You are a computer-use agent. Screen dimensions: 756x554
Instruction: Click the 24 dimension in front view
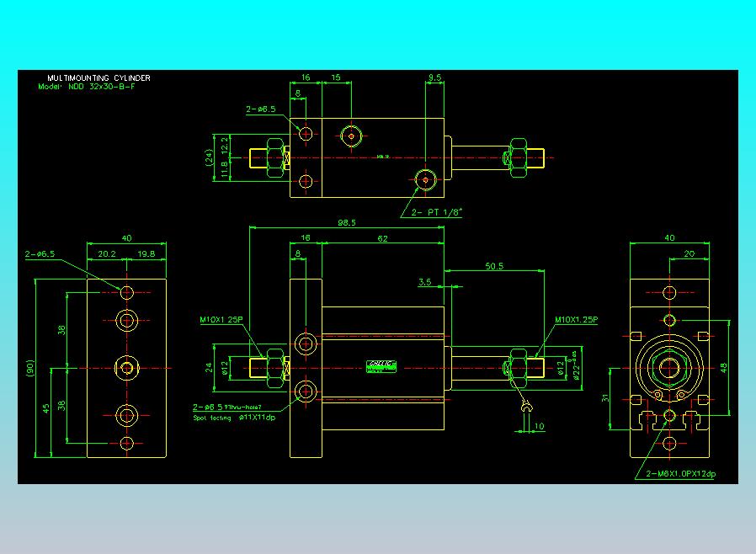tap(209, 368)
